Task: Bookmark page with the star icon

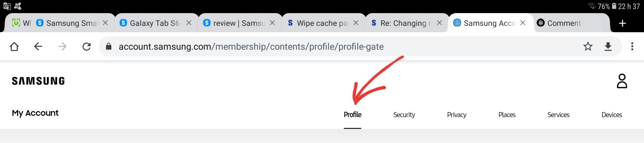Action: coord(588,46)
